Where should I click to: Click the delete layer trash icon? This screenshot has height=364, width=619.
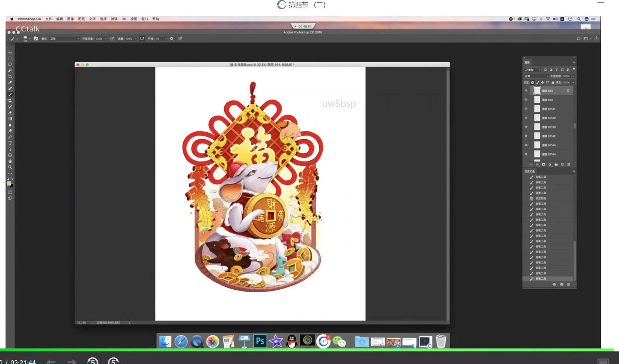pyautogui.click(x=569, y=165)
